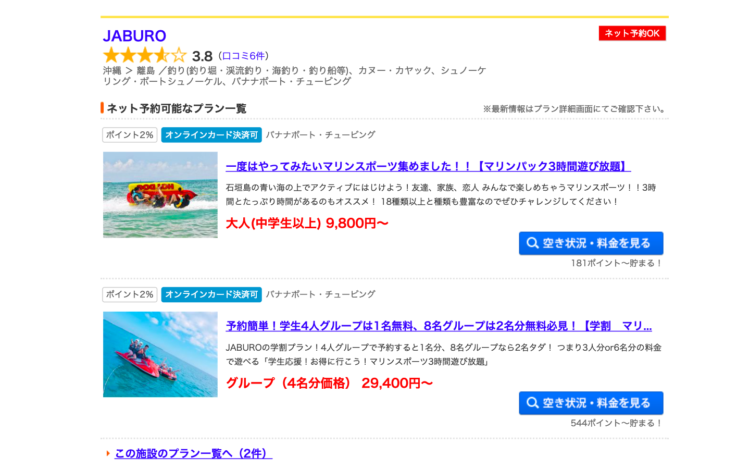The width and height of the screenshot is (750, 469).
Task: Click second plan's オンラインカード決済可 badge
Action: tap(211, 294)
